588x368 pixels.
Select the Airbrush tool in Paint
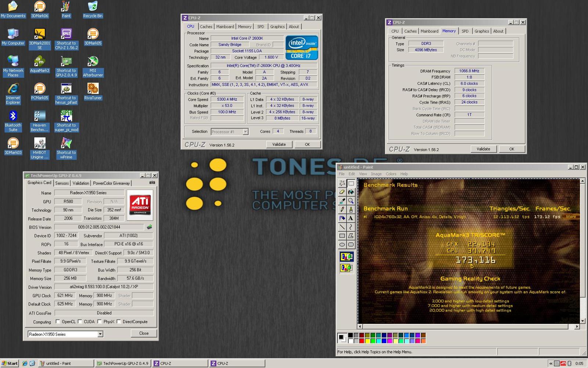(342, 218)
